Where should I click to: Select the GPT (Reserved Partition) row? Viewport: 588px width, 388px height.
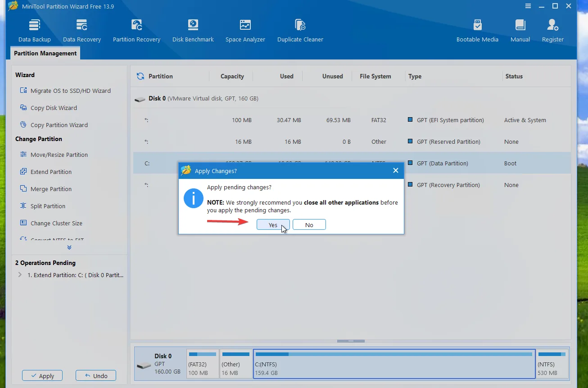pos(352,142)
